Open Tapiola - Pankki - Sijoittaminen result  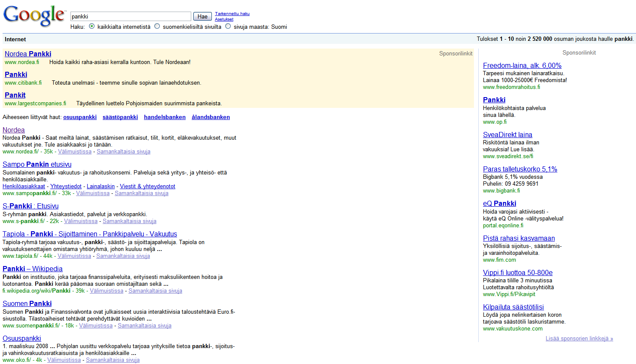tap(90, 234)
